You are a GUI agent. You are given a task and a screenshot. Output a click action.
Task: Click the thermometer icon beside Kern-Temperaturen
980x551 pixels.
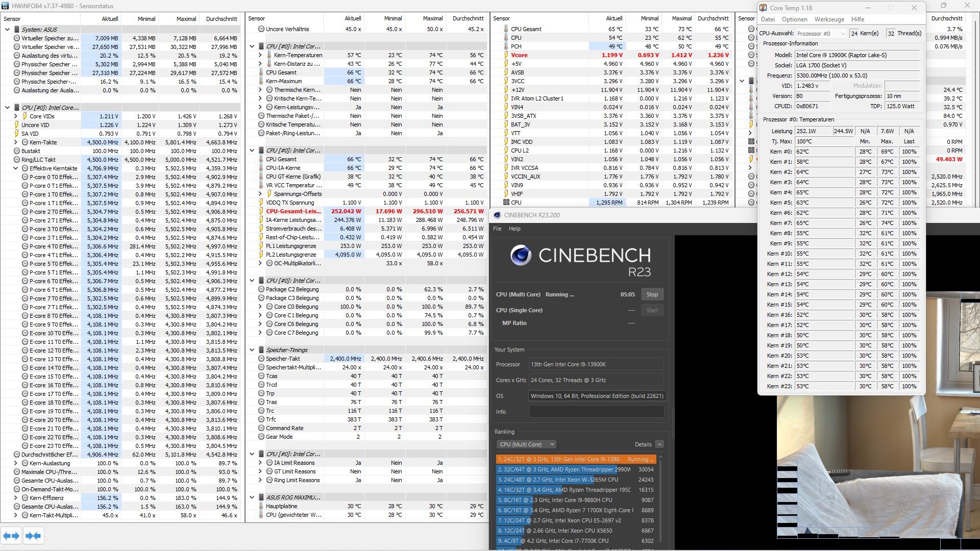click(x=269, y=55)
